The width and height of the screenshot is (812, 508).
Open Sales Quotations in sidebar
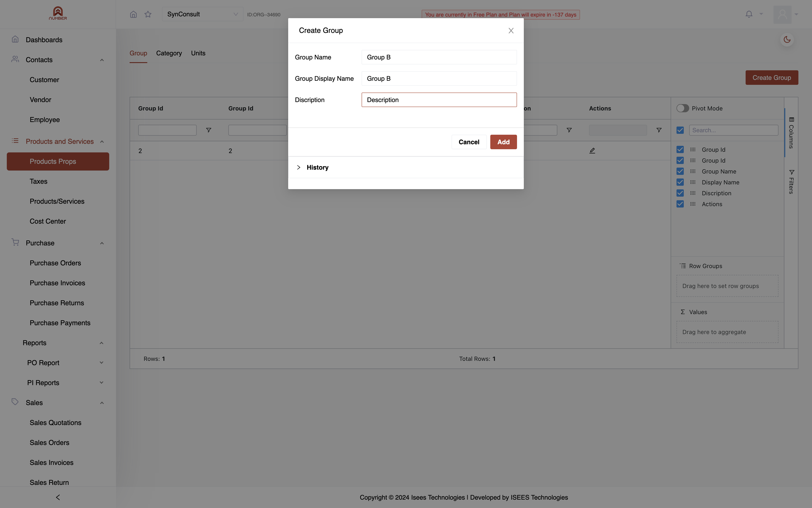tap(55, 423)
